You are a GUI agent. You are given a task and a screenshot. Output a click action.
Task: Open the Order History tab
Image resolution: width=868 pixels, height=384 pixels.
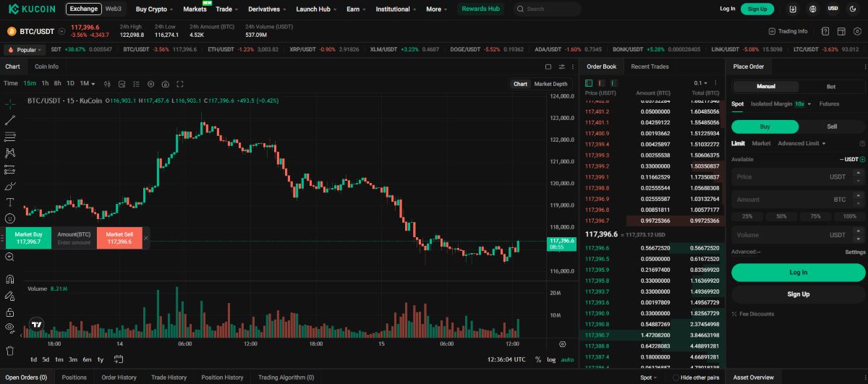(x=119, y=377)
